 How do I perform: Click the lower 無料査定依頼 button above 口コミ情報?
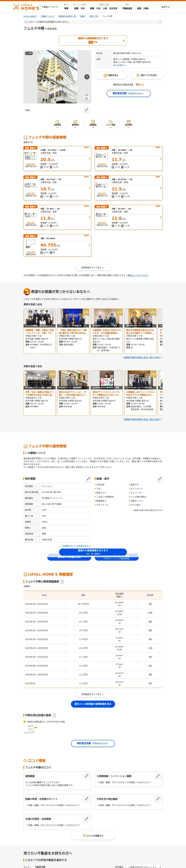[x=93, y=743]
